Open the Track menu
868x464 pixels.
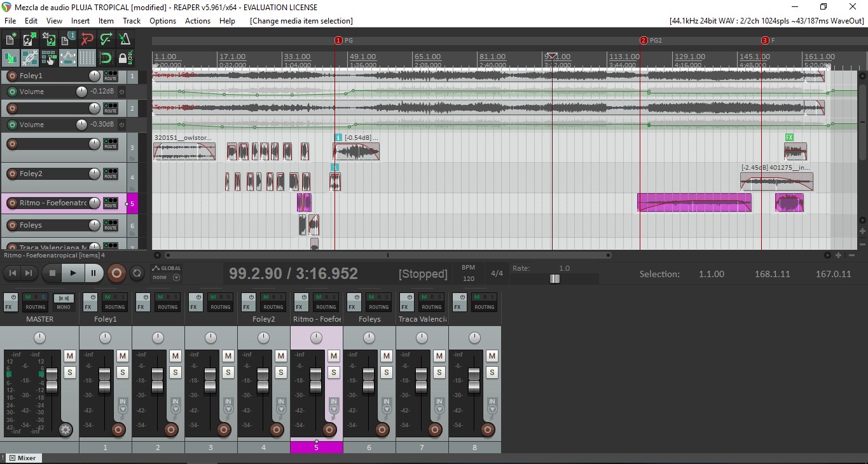[132, 21]
